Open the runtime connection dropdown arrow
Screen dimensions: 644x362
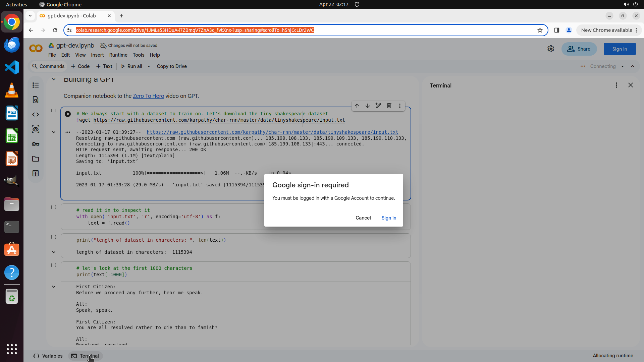[x=623, y=66]
